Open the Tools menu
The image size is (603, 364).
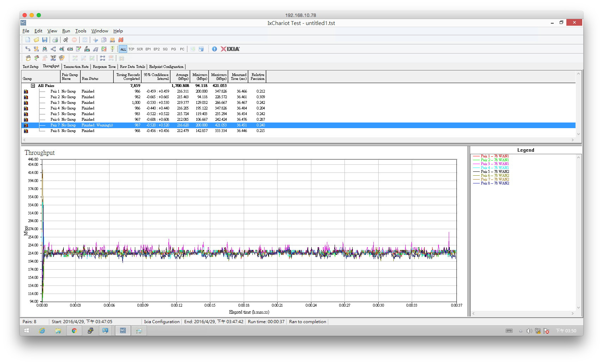[x=81, y=31]
